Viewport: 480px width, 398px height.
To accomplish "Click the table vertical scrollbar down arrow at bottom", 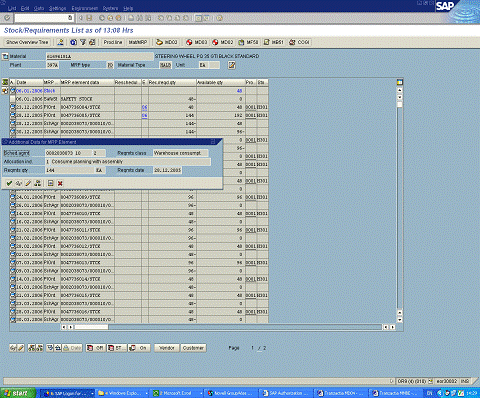I will pos(400,320).
